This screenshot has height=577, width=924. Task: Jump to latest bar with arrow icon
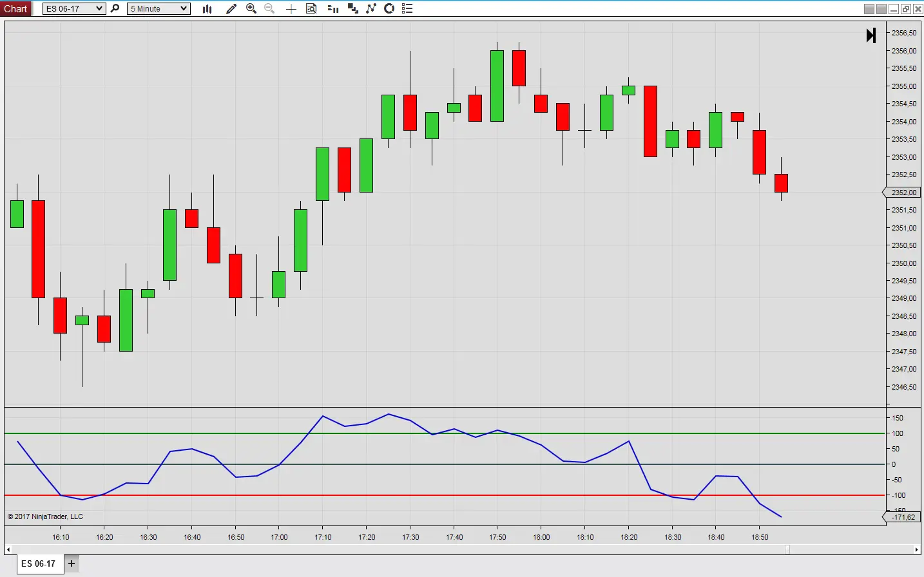pos(871,35)
